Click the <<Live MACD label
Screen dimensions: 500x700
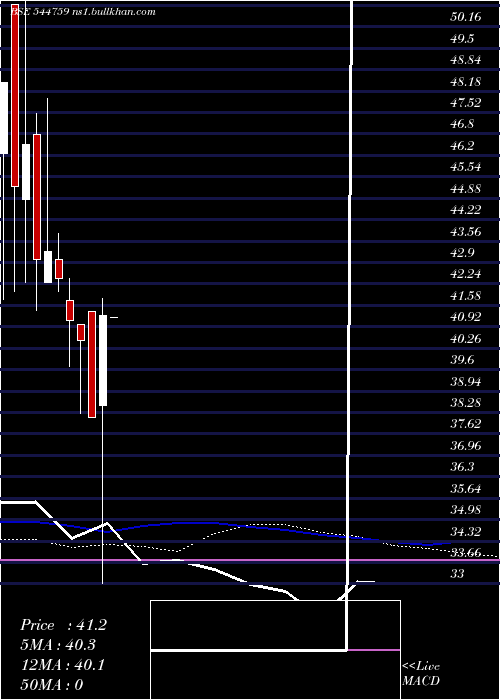click(x=421, y=674)
